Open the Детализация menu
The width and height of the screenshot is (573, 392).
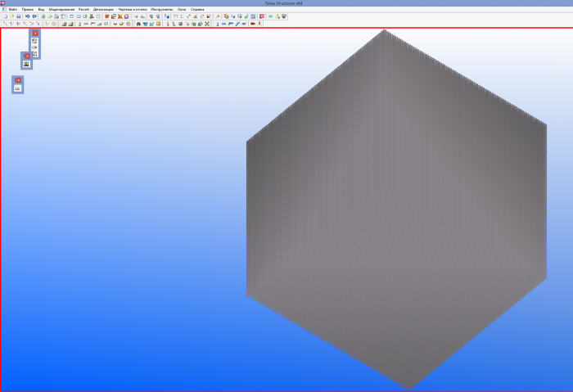(103, 9)
